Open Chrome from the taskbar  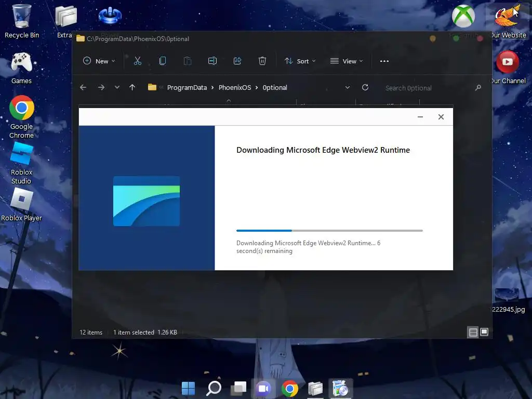[290, 389]
